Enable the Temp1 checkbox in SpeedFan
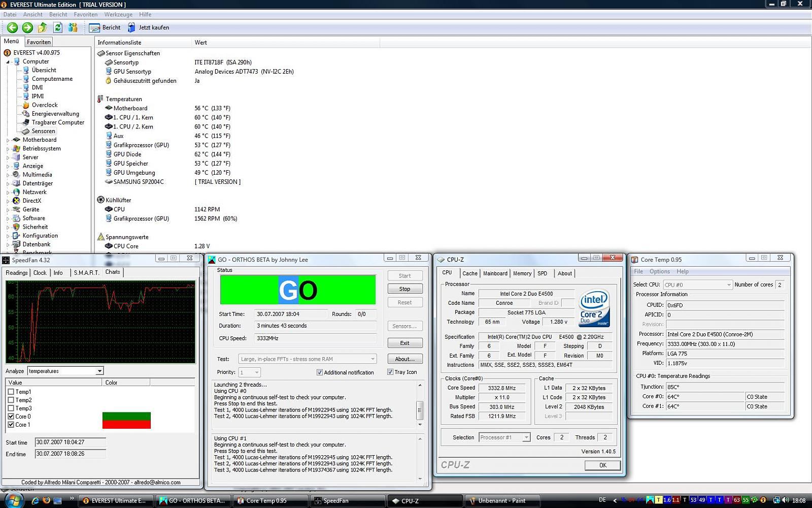The height and width of the screenshot is (508, 812). pos(11,392)
